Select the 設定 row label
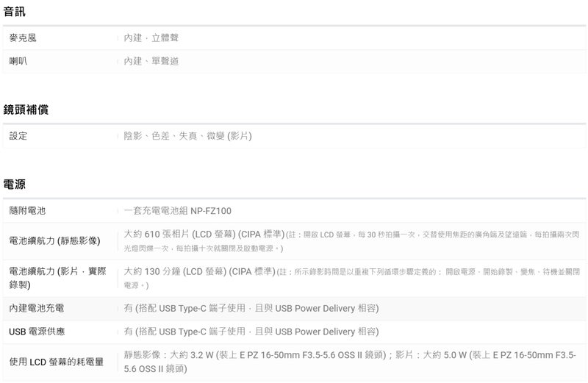The height and width of the screenshot is (383, 588). coord(18,136)
